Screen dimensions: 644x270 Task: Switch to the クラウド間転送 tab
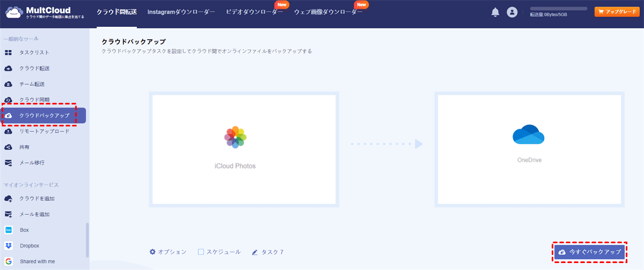click(x=116, y=12)
